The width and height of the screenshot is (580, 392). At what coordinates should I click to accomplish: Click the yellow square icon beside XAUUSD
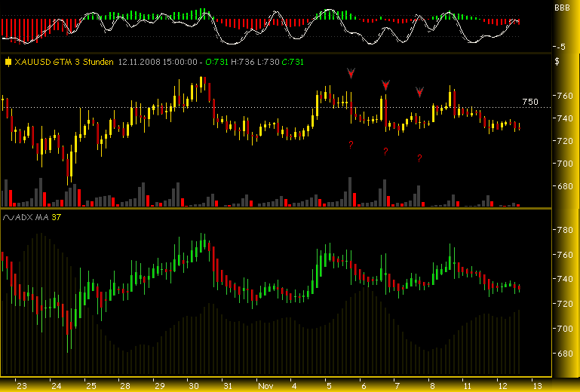pos(8,63)
